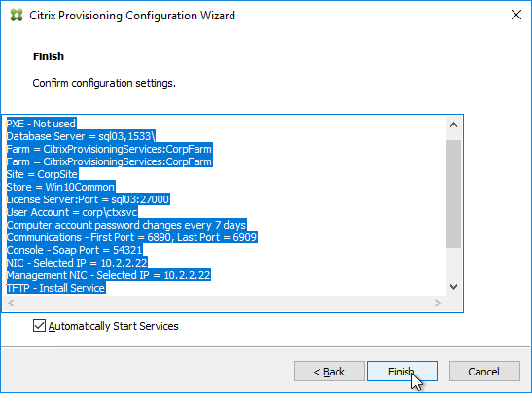Select the PXE - Not used line
532x393 pixels.
click(x=42, y=124)
